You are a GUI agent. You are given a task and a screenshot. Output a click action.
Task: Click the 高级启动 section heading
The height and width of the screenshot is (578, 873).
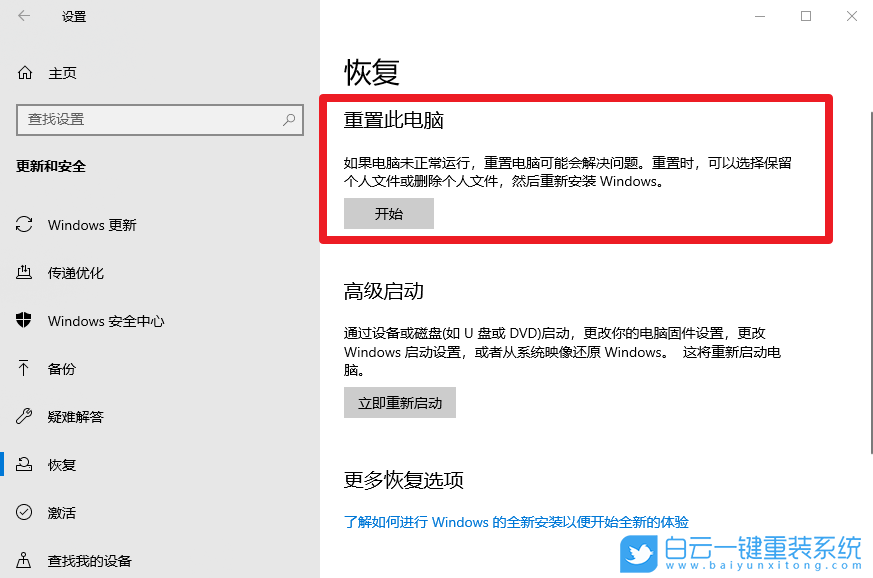(x=385, y=290)
